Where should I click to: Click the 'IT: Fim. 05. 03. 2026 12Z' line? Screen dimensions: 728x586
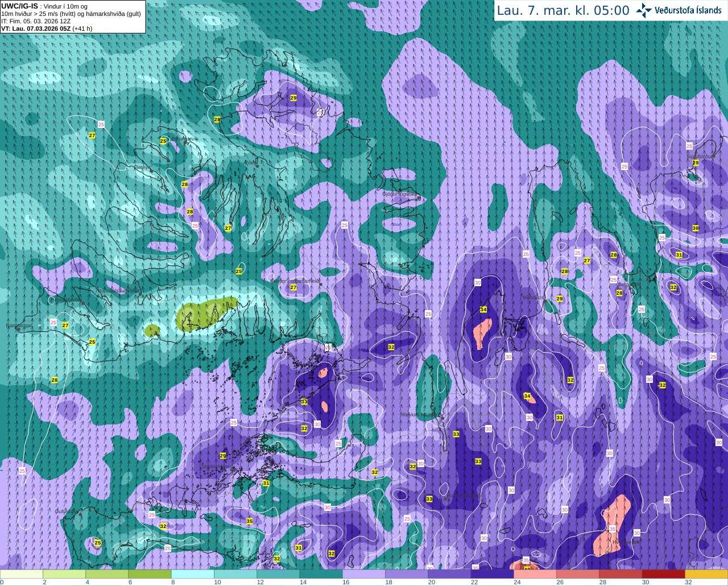coord(36,21)
